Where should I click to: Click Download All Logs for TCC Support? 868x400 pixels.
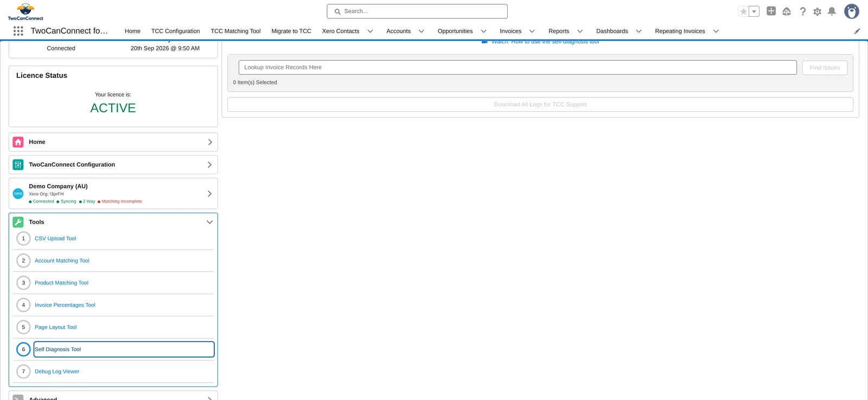point(540,105)
